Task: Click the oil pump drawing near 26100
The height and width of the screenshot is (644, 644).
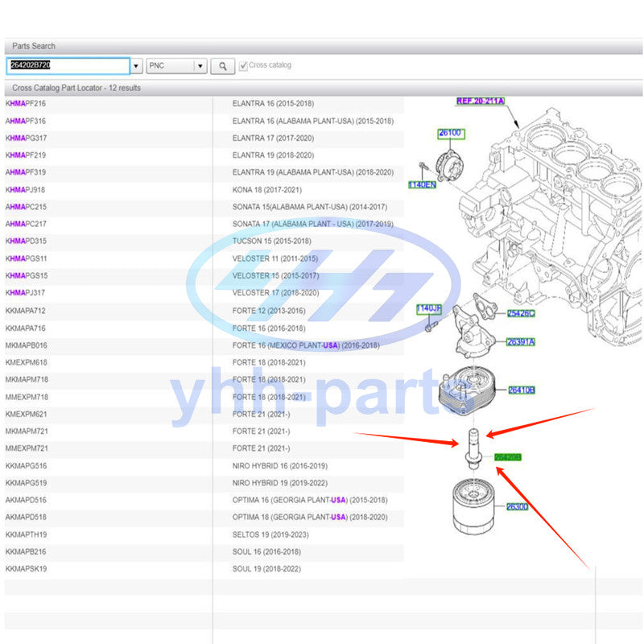Action: 450,166
